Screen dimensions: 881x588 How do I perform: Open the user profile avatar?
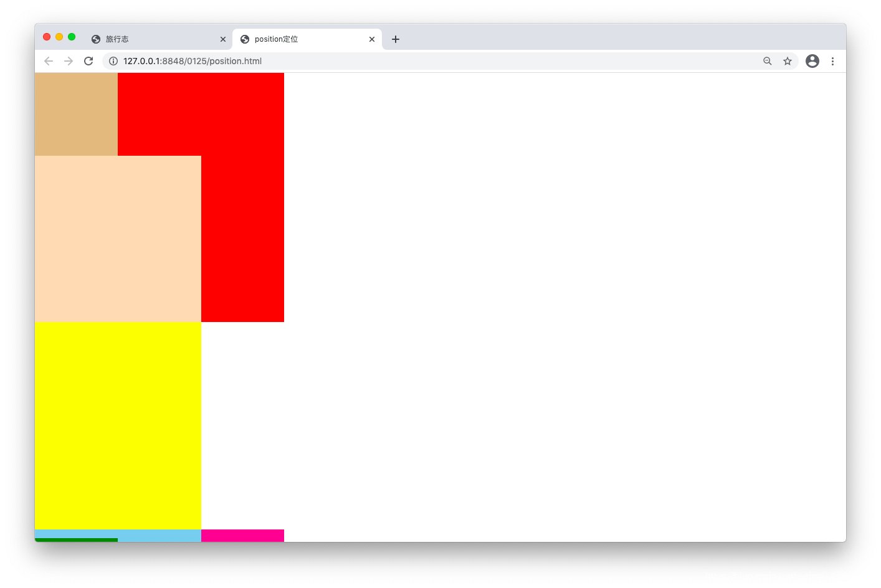click(x=812, y=61)
